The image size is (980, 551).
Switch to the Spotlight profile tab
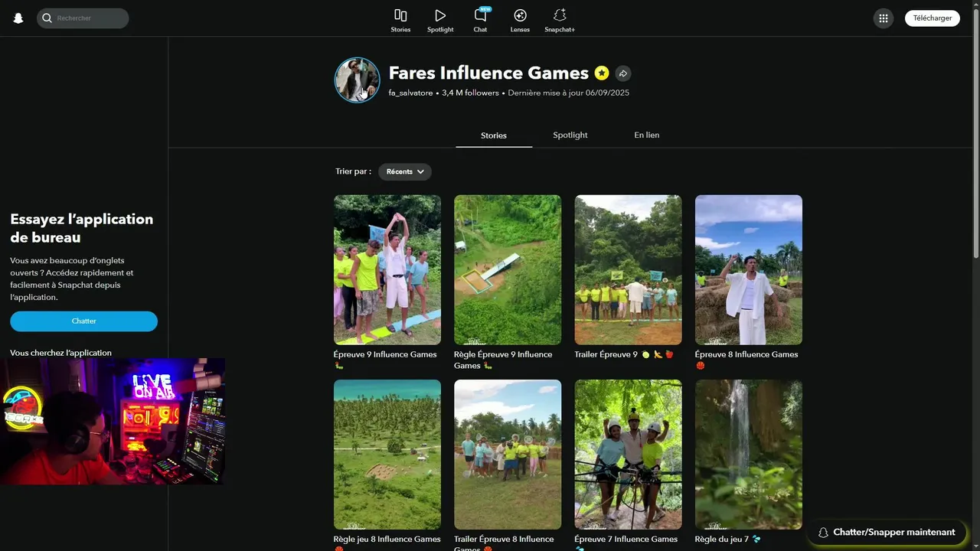(x=570, y=135)
